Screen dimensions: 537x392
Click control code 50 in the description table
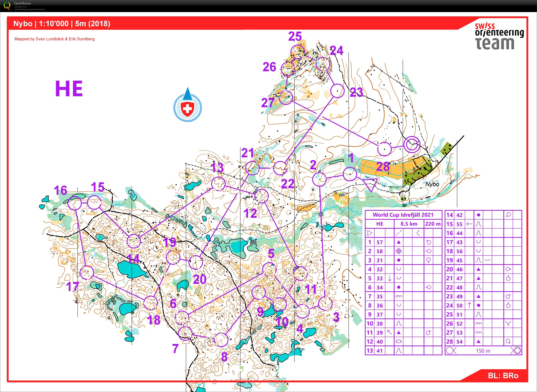pos(460,305)
